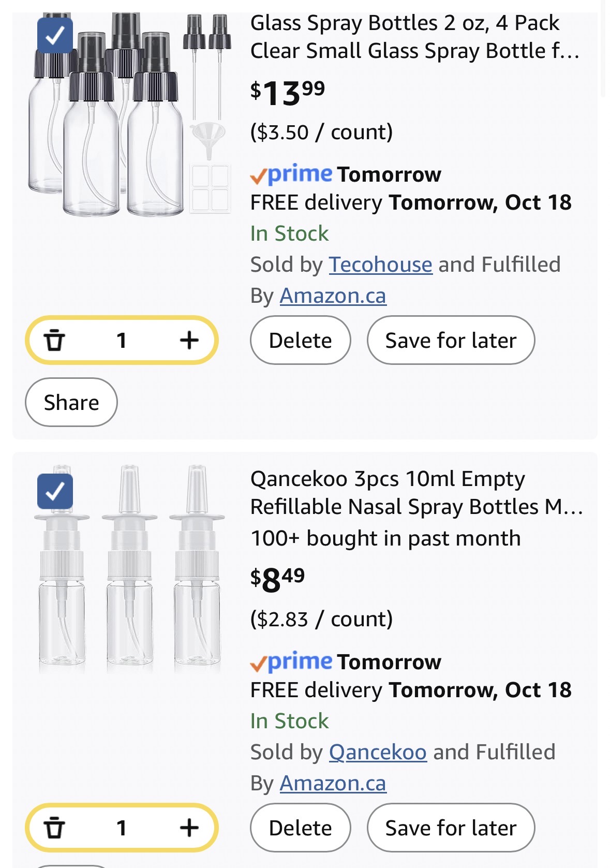This screenshot has width=610, height=868.
Task: Open the Tecohouse seller link
Action: tap(380, 264)
